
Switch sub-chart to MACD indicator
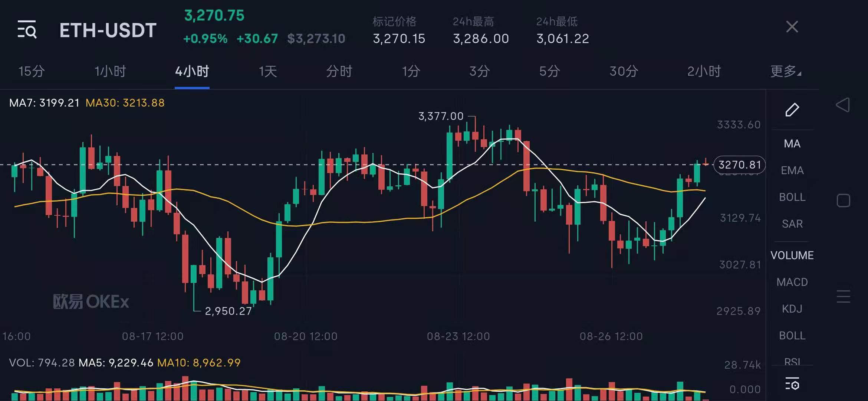[x=792, y=282]
